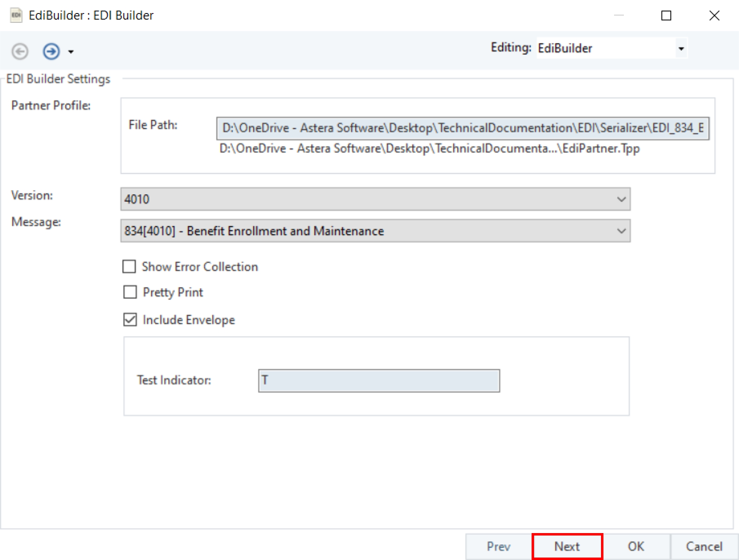Enable Show Error Collection checkbox
739x560 pixels.
[129, 267]
